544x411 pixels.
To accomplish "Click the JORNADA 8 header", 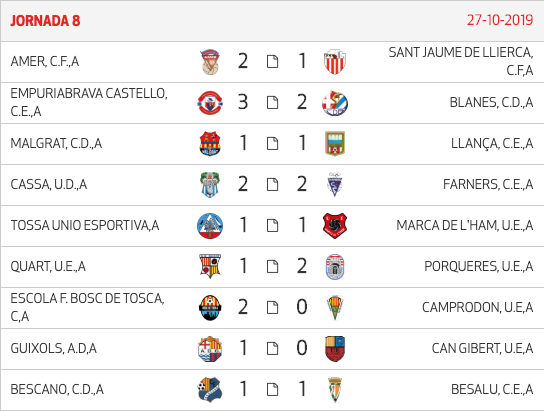I will click(x=45, y=21).
